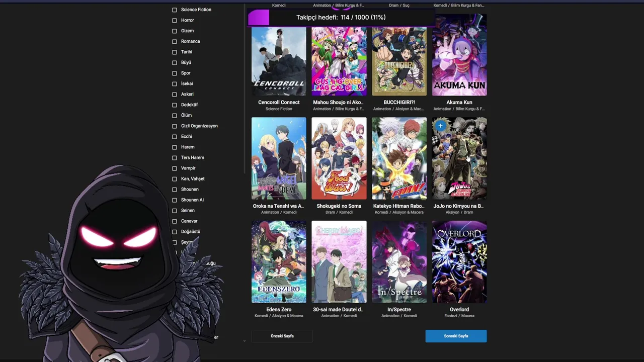Click the Overlord title text

tap(459, 310)
